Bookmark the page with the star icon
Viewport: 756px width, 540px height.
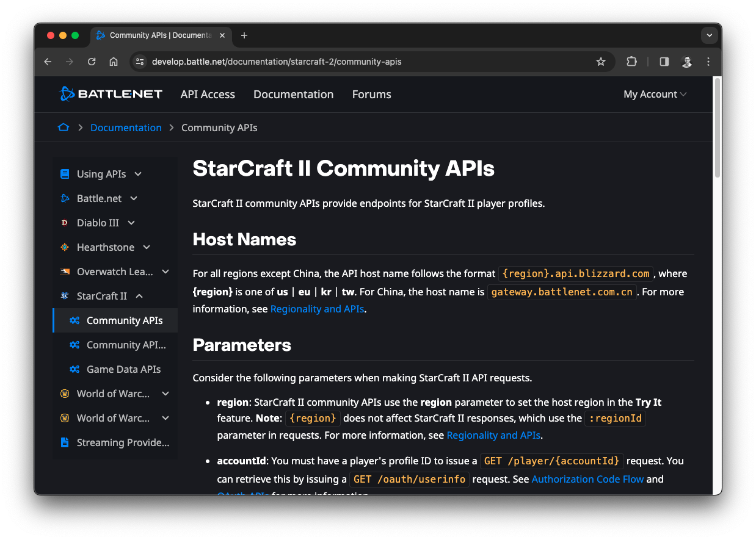click(601, 62)
